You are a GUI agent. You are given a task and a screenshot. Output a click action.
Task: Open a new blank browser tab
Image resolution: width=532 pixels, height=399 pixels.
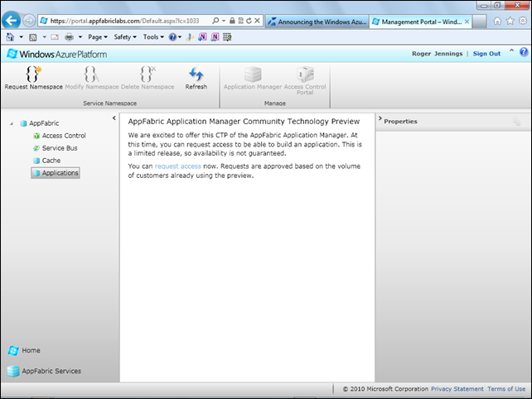pos(480,22)
